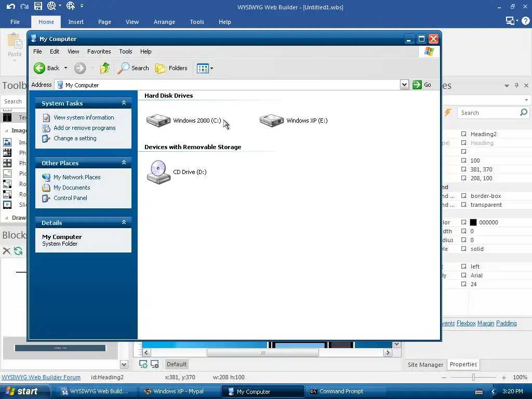The height and width of the screenshot is (399, 532).
Task: Open the Tools menu in My Computer
Action: pos(126,51)
